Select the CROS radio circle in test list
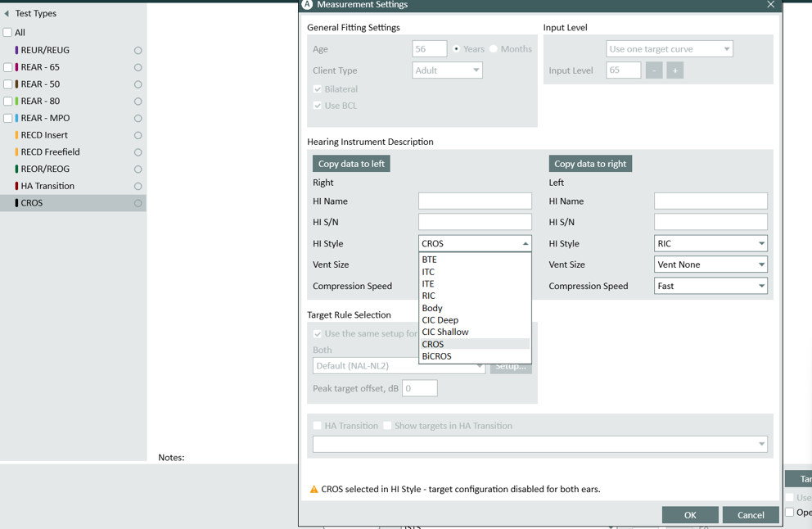The image size is (812, 529). pyautogui.click(x=138, y=203)
